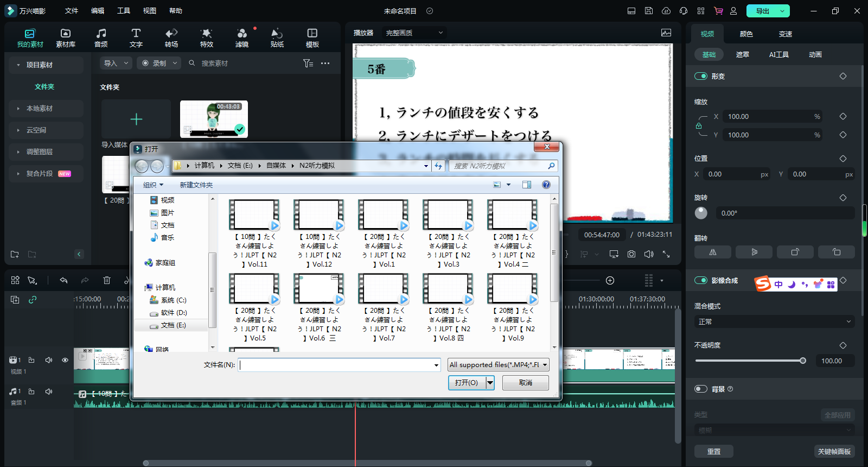Click the 重置 button
Viewport: 868px width, 467px height.
click(x=713, y=451)
